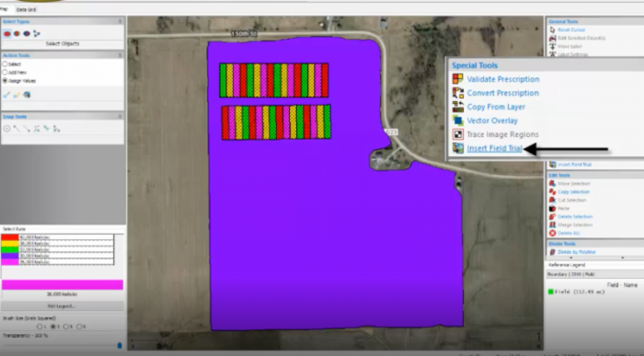Collapse the Snap Tools panel
Viewport: 644px width, 356px height.
click(120, 117)
